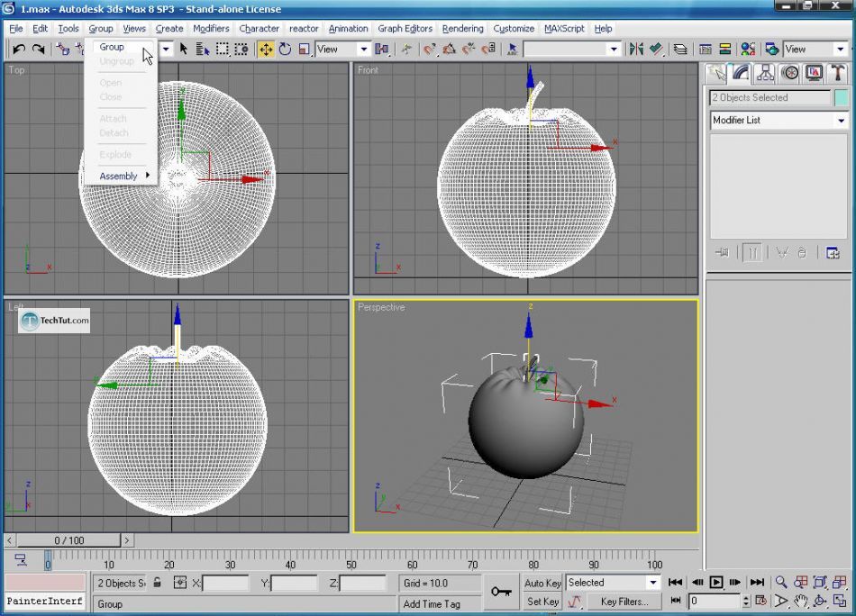Click the 0 / 100 time slider
The width and height of the screenshot is (856, 616).
tap(68, 540)
